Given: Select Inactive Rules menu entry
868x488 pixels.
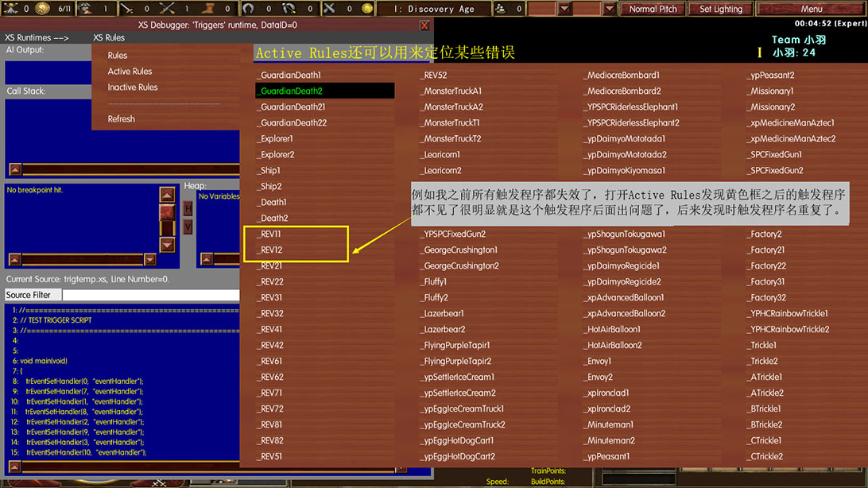Looking at the screenshot, I should [132, 87].
